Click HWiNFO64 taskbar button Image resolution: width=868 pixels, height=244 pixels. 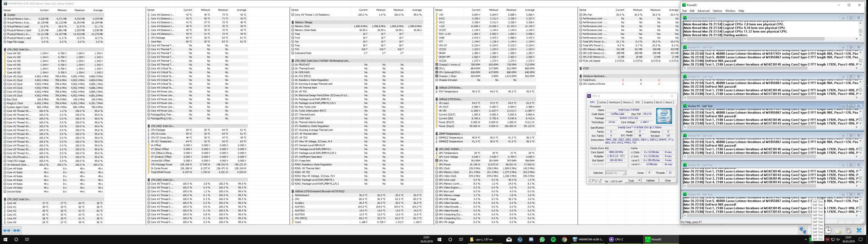[x=588, y=239]
